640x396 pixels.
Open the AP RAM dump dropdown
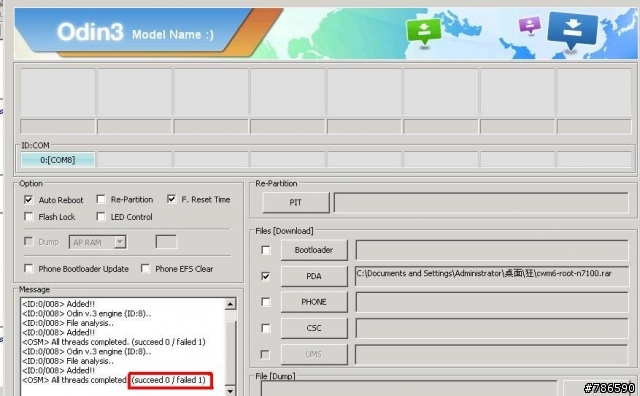120,242
